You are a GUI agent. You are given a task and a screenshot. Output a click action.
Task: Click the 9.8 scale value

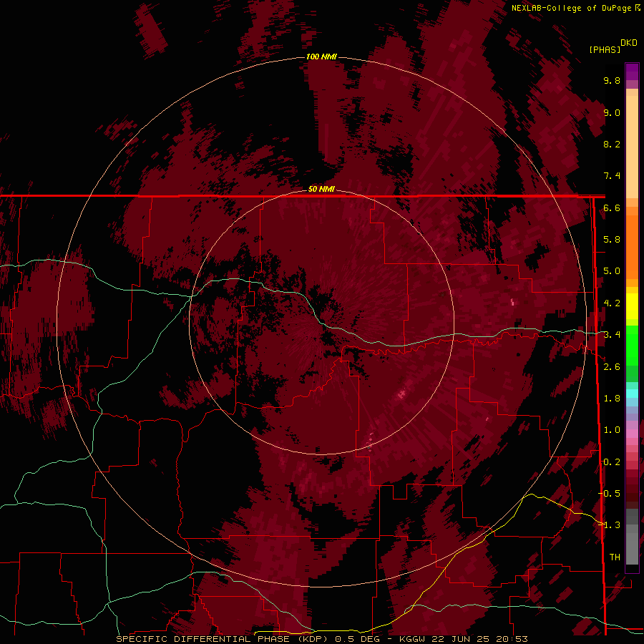click(612, 80)
